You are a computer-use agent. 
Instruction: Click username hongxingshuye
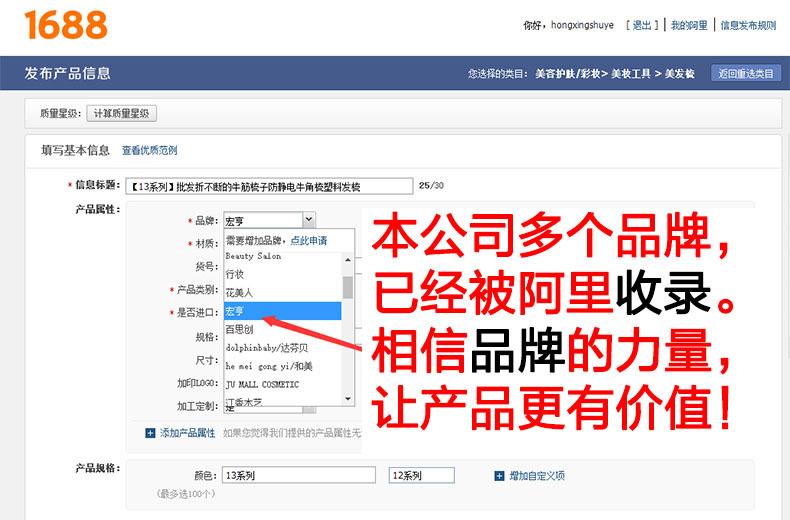[x=582, y=25]
